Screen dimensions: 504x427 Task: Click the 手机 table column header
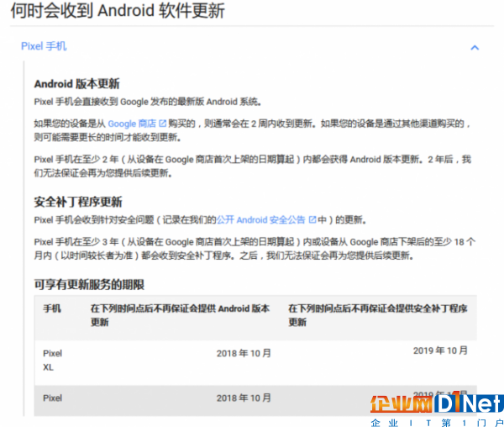click(x=52, y=308)
